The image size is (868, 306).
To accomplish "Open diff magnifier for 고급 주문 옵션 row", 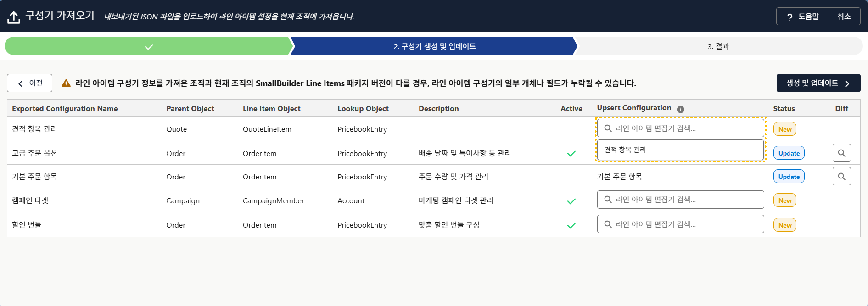I will click(841, 153).
